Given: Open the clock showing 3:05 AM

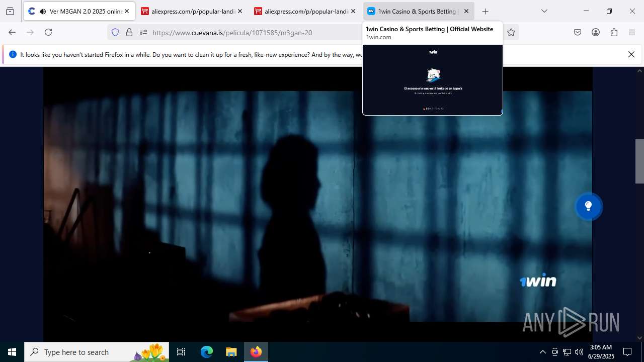Looking at the screenshot, I should click(601, 352).
